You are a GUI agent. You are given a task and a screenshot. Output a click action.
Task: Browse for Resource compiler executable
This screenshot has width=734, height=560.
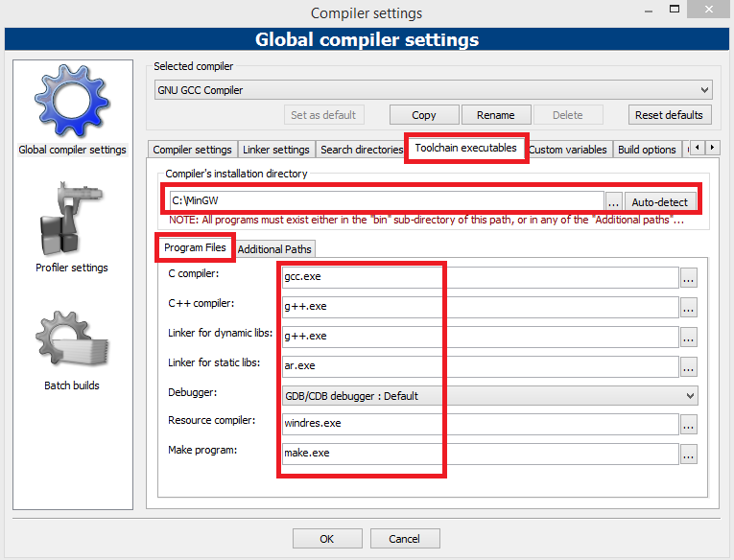(x=689, y=425)
